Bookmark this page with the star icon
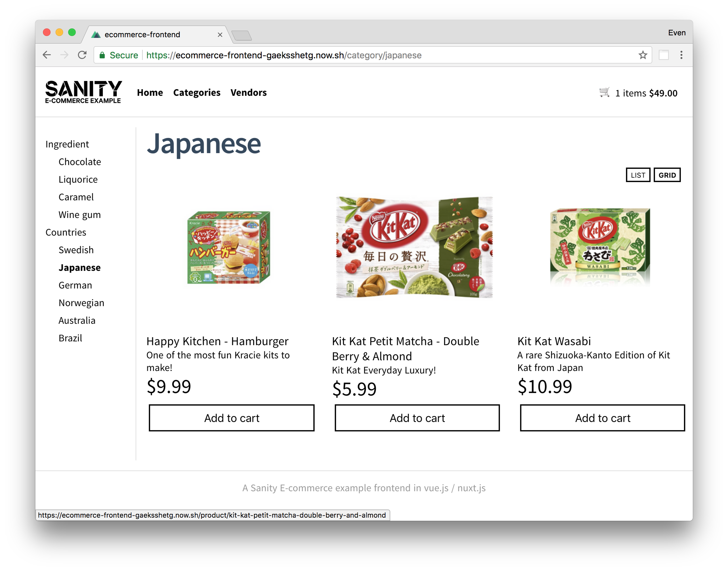Screen dimensions: 728x571 coord(643,55)
